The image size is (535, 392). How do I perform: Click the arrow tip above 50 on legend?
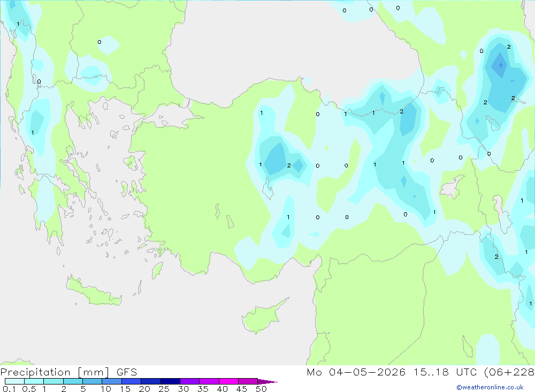[267, 381]
